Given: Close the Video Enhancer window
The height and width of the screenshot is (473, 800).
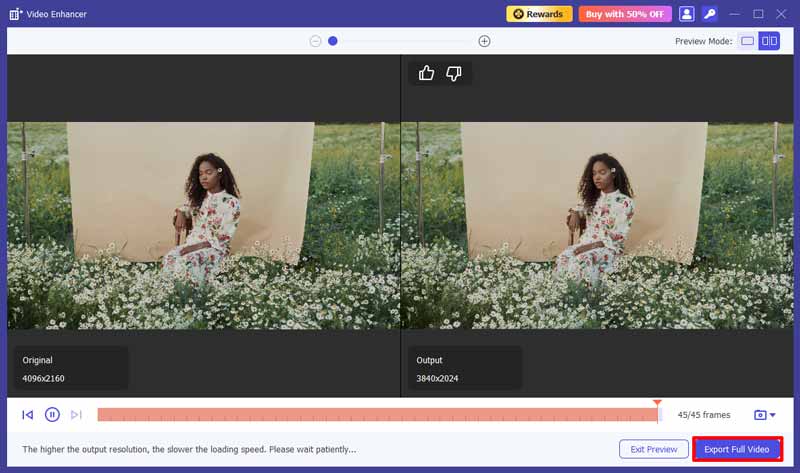Looking at the screenshot, I should pos(781,14).
